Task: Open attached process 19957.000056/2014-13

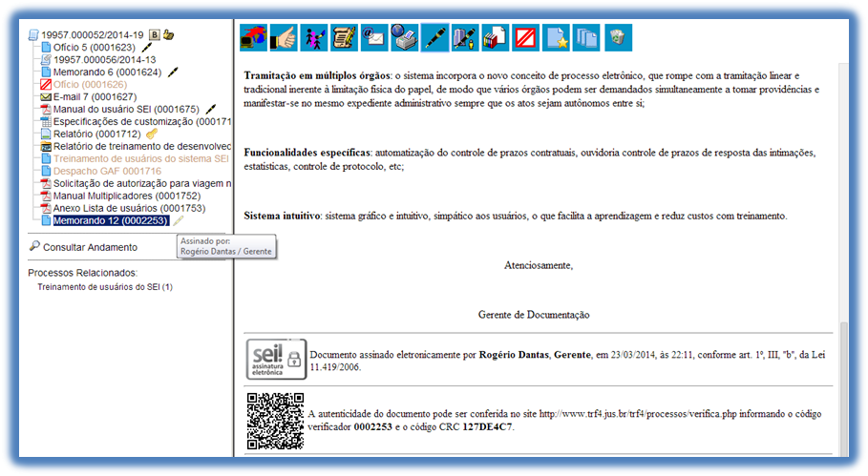Action: click(x=105, y=60)
